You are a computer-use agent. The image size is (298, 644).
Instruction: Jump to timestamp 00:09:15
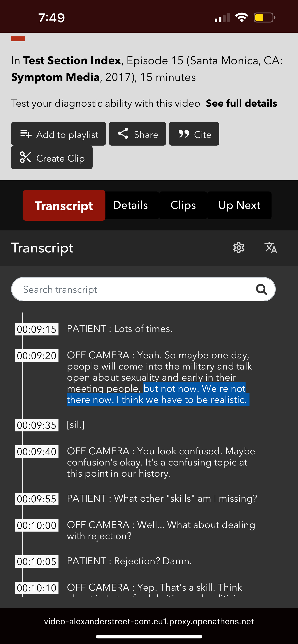(x=36, y=329)
